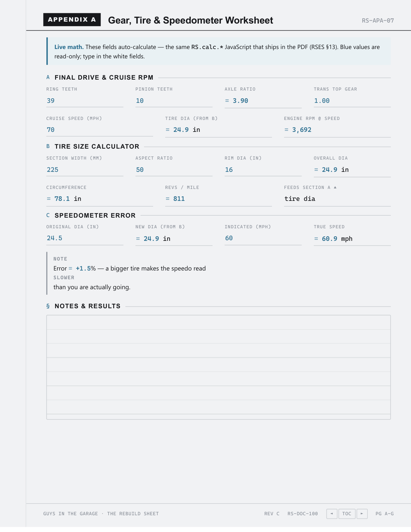Click the Ring Teeth field showing 39
This screenshot has height=532, width=411.
click(85, 101)
